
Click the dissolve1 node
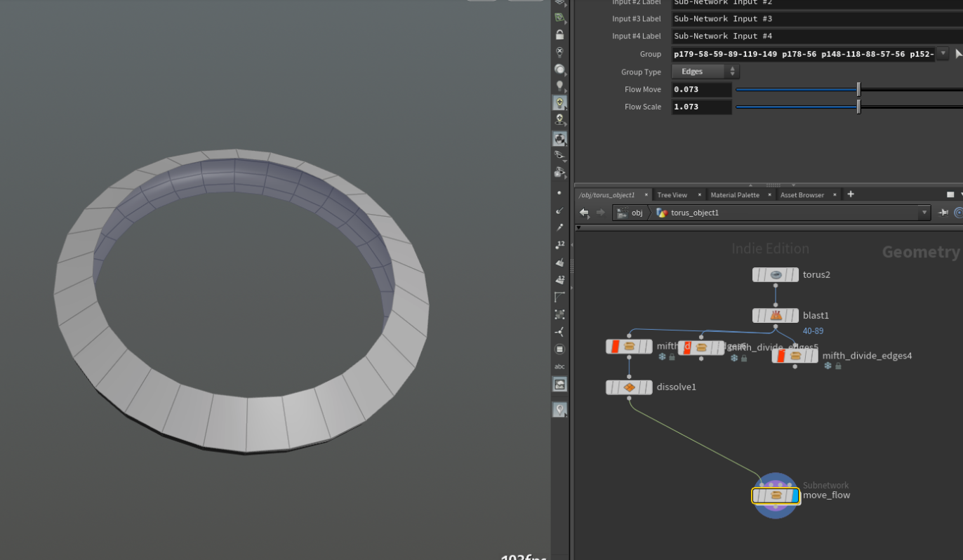[x=629, y=387]
